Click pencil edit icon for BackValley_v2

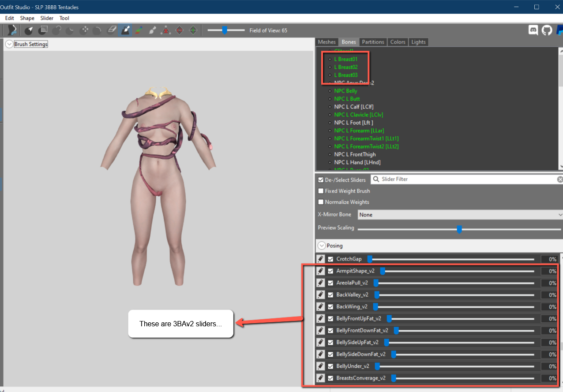pyautogui.click(x=321, y=295)
